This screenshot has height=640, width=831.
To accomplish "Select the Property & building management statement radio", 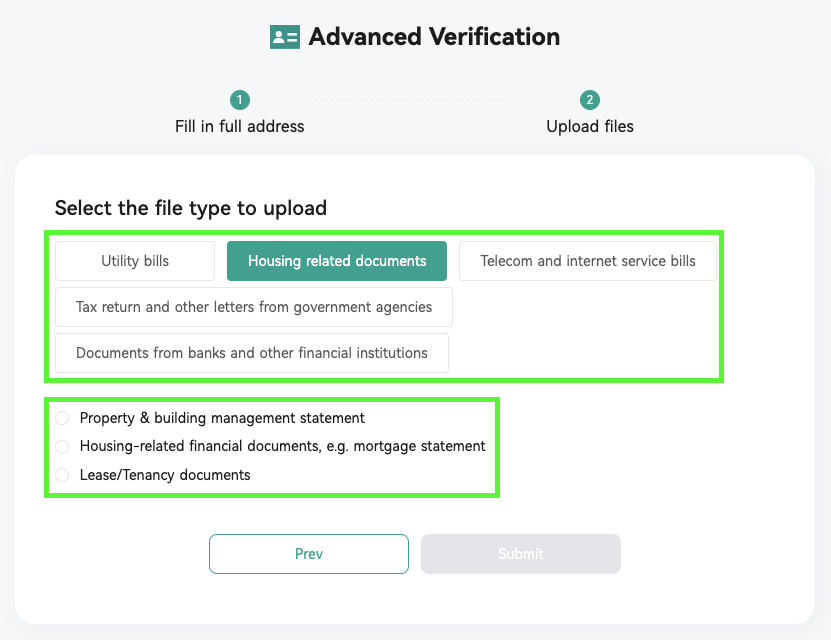I will [x=62, y=418].
